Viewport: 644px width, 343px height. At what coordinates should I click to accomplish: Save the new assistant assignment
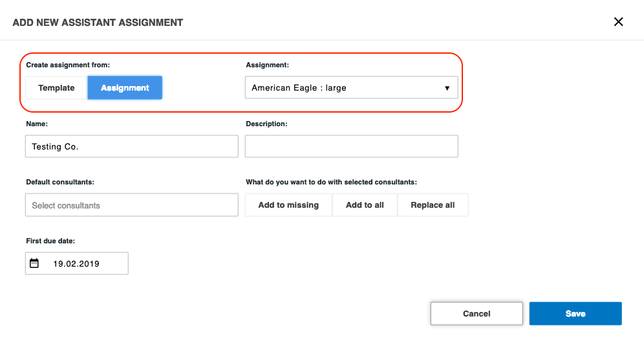click(575, 314)
